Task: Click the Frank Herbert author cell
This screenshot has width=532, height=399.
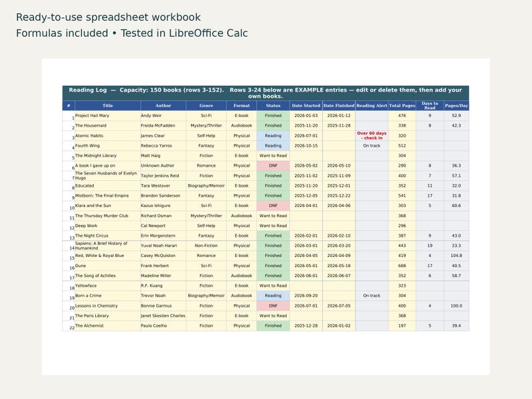Action: click(x=163, y=265)
